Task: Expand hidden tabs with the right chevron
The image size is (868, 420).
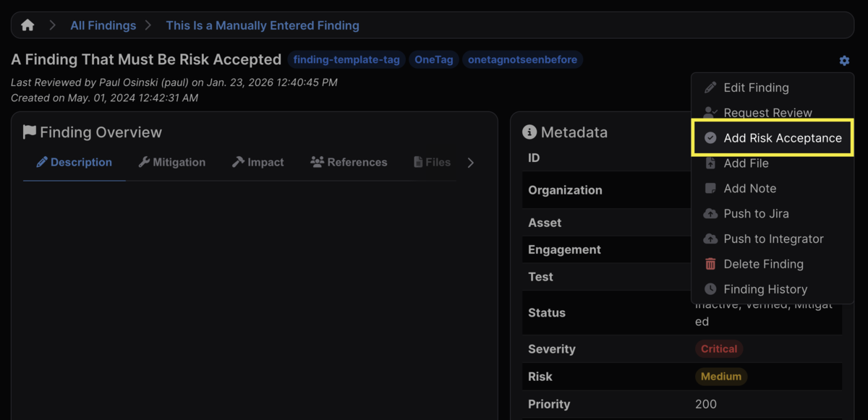Action: (471, 162)
